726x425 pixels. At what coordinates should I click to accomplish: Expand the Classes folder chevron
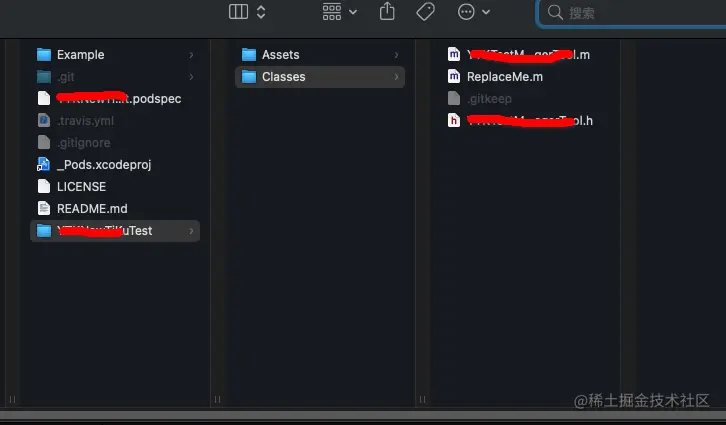(396, 77)
